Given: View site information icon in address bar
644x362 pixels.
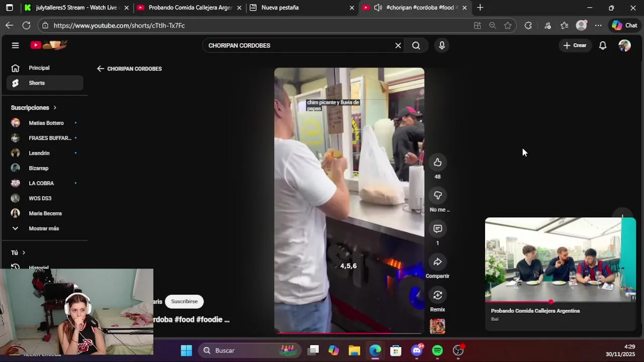Looking at the screenshot, I should [x=46, y=25].
